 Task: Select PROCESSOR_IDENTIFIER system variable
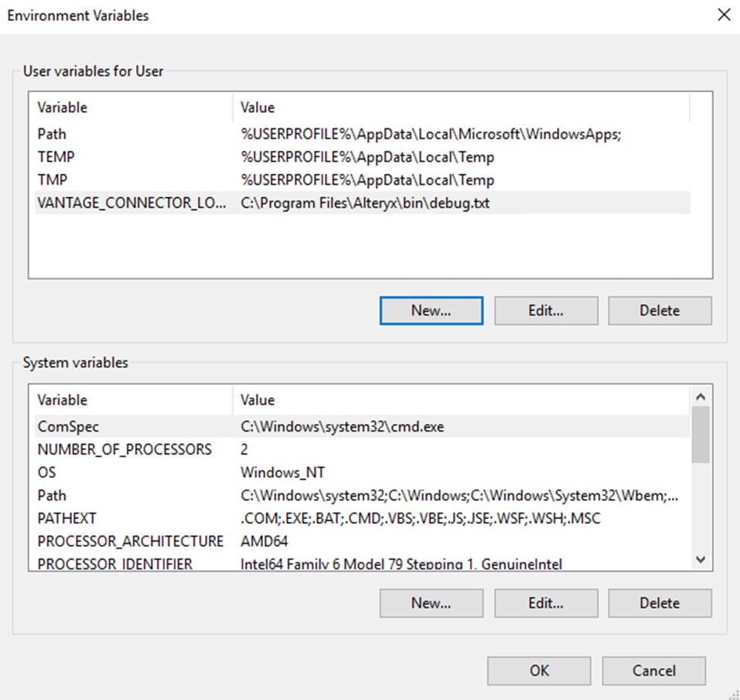click(x=363, y=562)
